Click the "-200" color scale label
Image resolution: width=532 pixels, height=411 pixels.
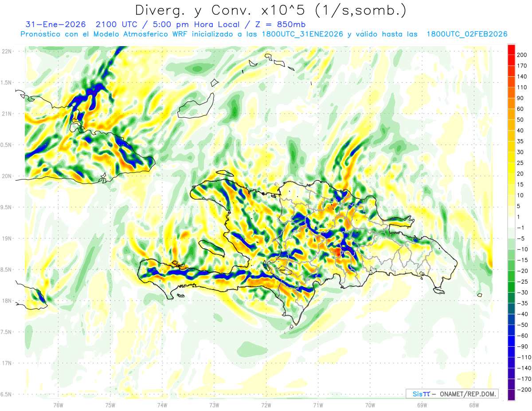click(x=524, y=389)
